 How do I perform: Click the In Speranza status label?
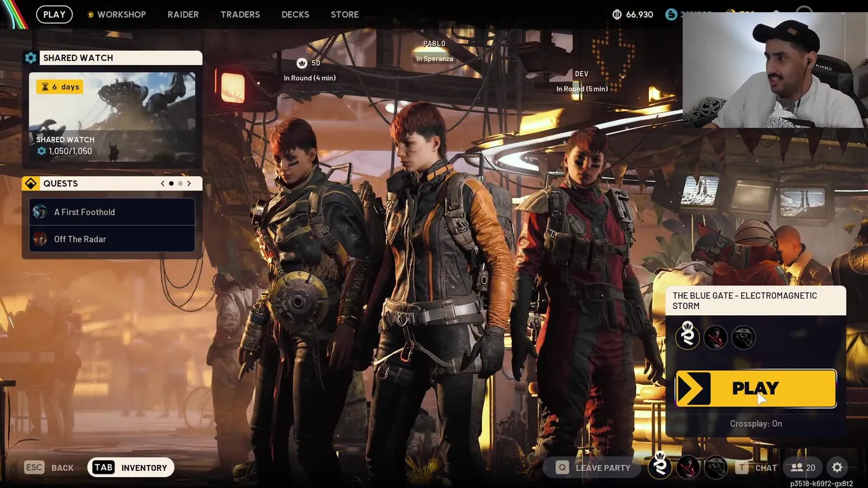coord(435,59)
